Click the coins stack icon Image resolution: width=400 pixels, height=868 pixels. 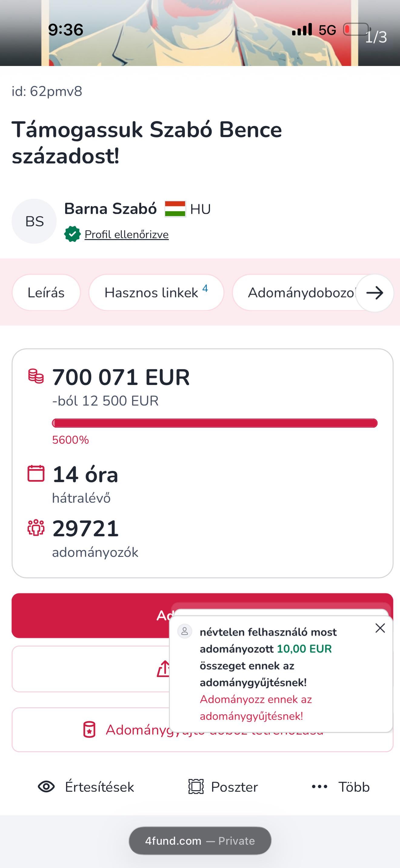[36, 376]
